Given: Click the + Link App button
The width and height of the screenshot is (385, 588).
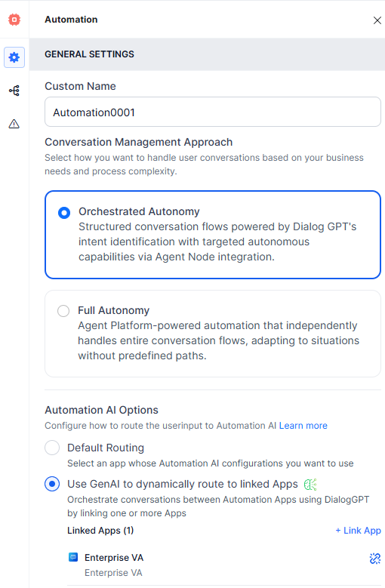Looking at the screenshot, I should [358, 531].
